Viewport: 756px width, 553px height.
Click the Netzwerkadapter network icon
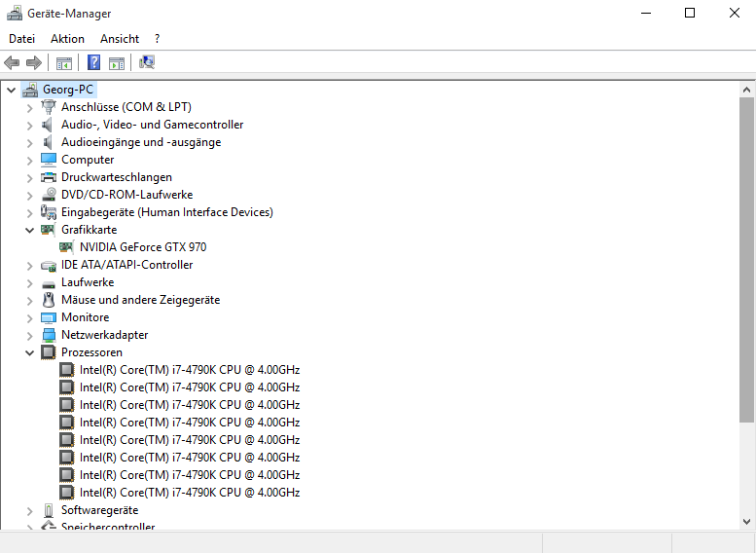(49, 335)
